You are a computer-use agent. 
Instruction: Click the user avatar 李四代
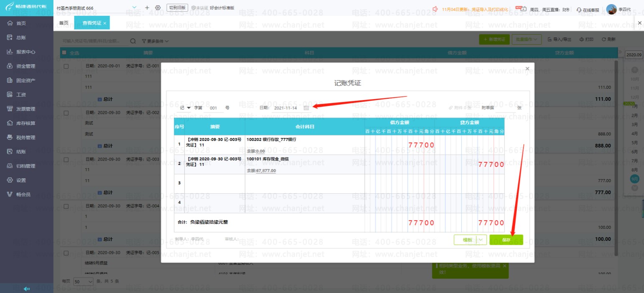point(611,9)
